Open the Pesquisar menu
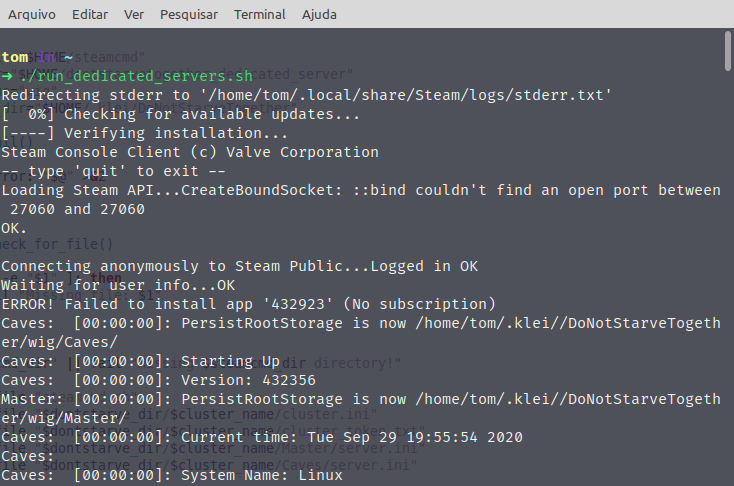This screenshot has width=734, height=486. click(x=189, y=15)
